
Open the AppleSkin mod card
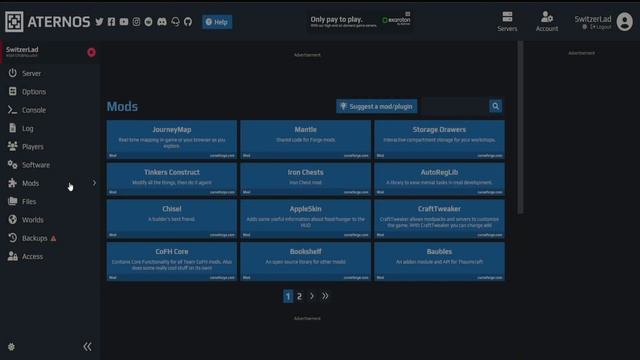point(306,218)
